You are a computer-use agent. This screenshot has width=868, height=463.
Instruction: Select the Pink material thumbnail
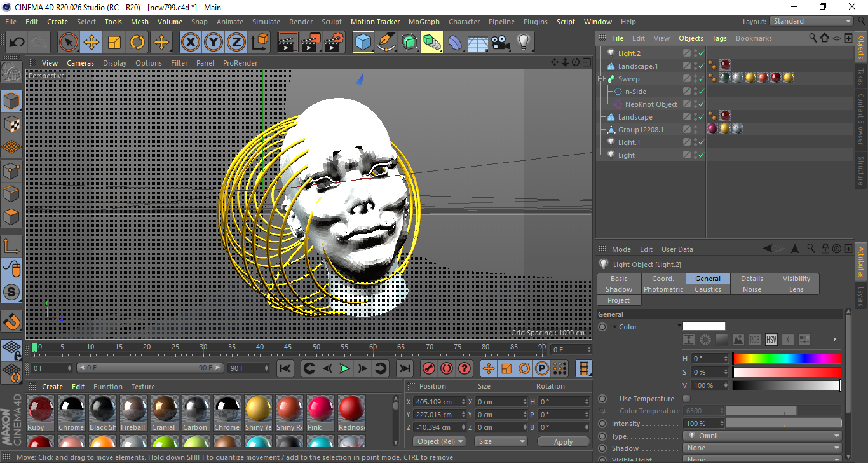320,409
